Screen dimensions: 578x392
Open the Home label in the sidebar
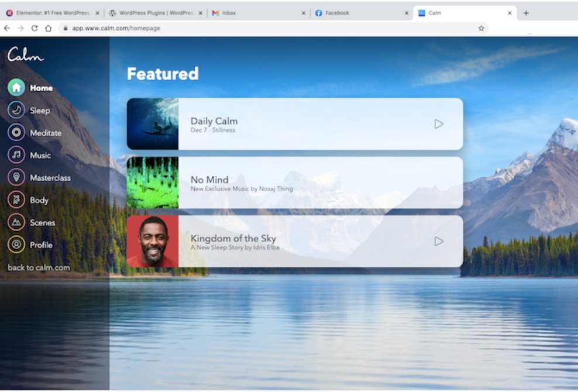coord(42,88)
